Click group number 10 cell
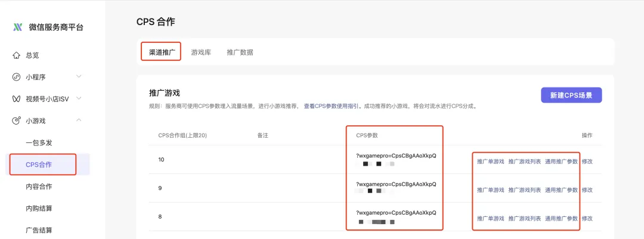The height and width of the screenshot is (239, 644). (161, 159)
